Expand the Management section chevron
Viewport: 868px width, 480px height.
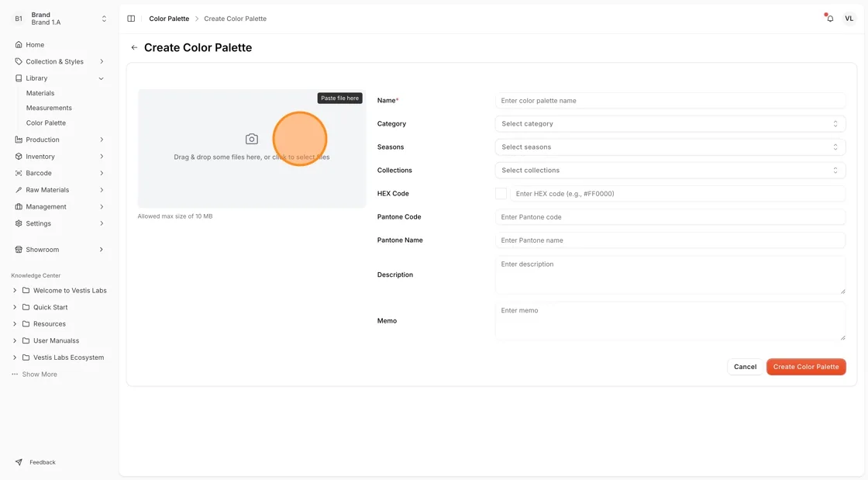(102, 206)
